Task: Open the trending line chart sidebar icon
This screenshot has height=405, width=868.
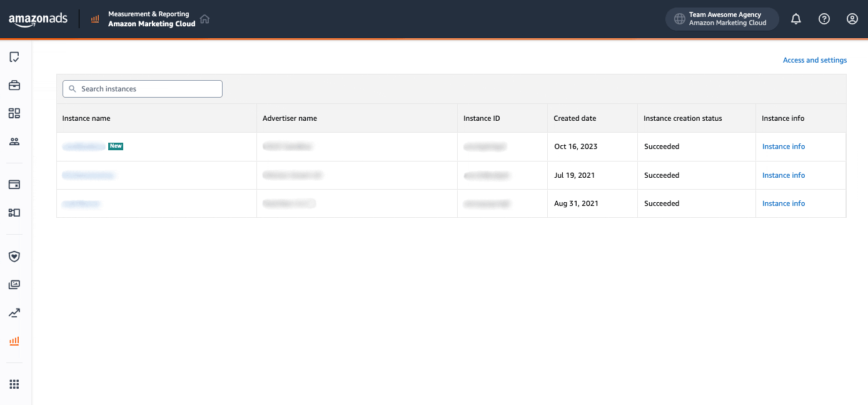Action: pyautogui.click(x=14, y=312)
